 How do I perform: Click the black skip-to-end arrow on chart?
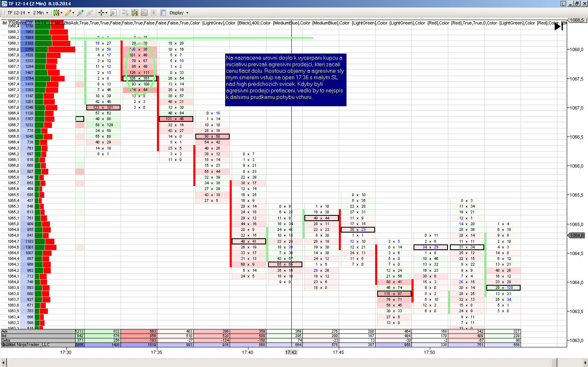click(559, 26)
